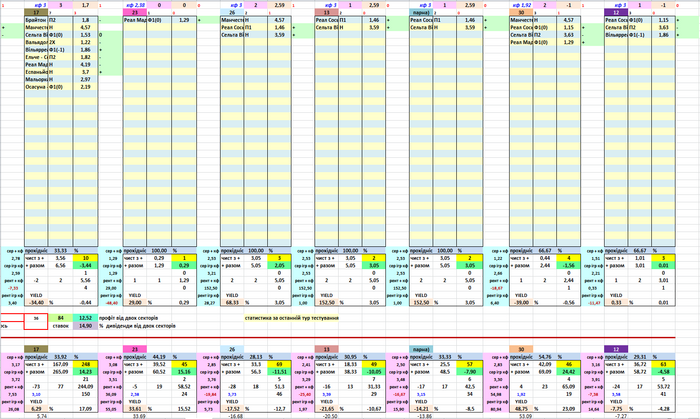Select the green 15,16 cell
The height and width of the screenshot is (419, 700).
(184, 372)
